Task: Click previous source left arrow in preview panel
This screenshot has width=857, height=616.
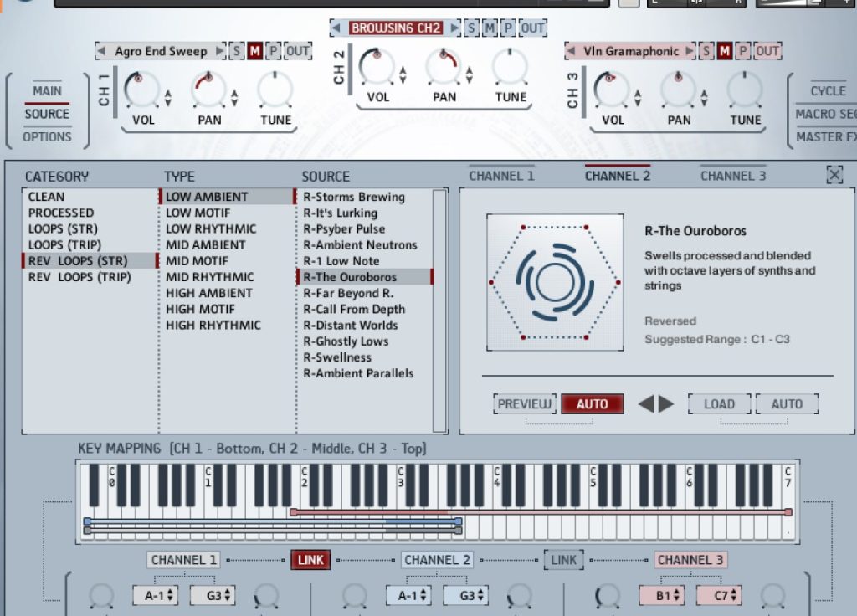Action: click(646, 404)
